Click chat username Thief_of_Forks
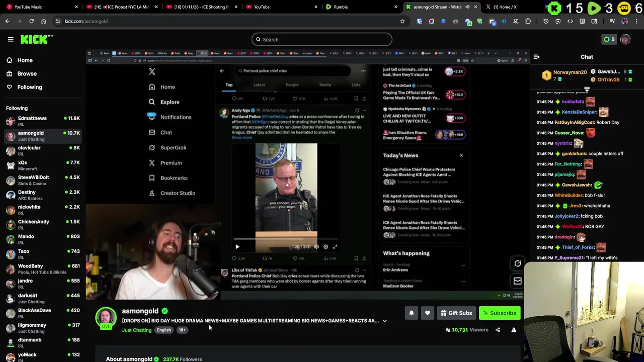644x362 pixels. click(x=578, y=247)
